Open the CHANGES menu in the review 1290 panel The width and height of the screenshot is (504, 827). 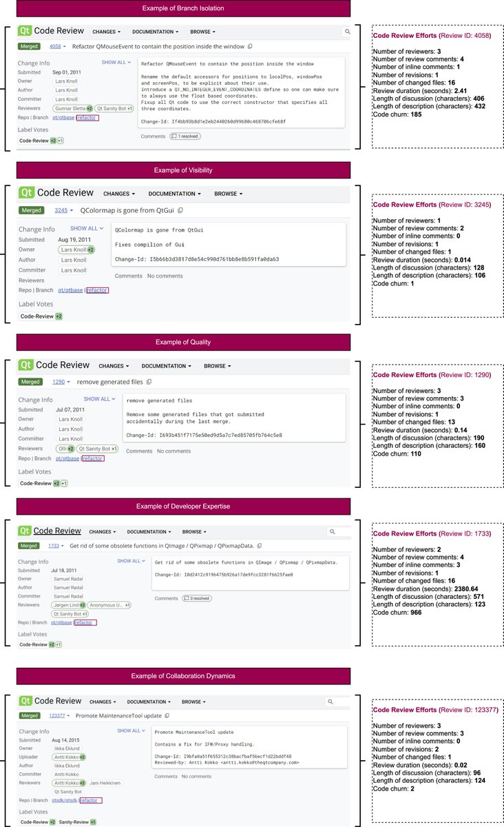click(x=115, y=366)
